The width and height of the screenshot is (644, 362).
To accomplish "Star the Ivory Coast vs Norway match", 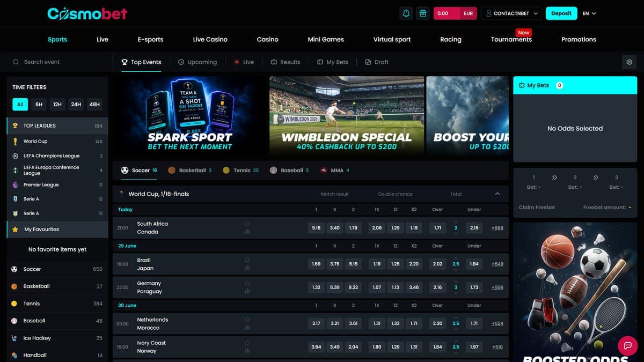I will [x=247, y=343].
